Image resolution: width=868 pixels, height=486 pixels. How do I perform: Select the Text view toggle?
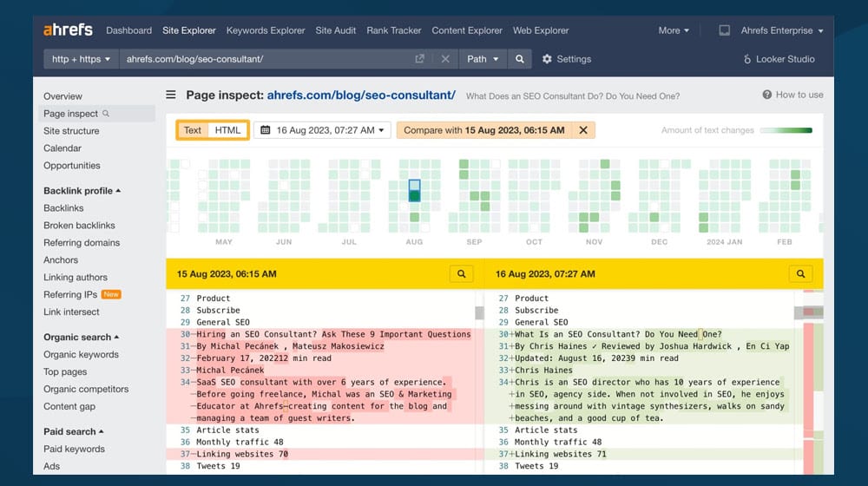coord(193,130)
